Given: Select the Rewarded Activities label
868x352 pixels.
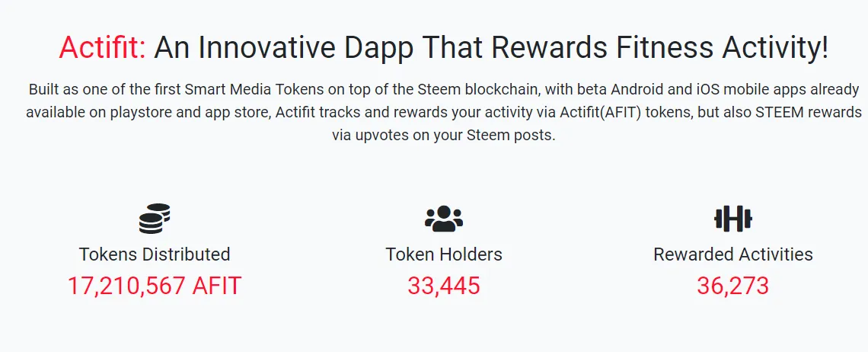Looking at the screenshot, I should point(733,254).
